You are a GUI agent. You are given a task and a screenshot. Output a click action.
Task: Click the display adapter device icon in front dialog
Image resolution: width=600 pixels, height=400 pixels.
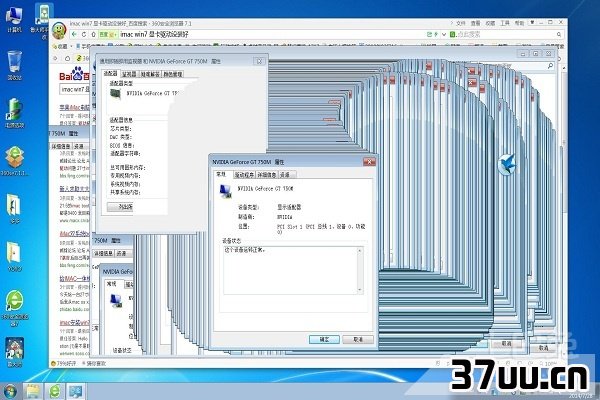[x=225, y=191]
